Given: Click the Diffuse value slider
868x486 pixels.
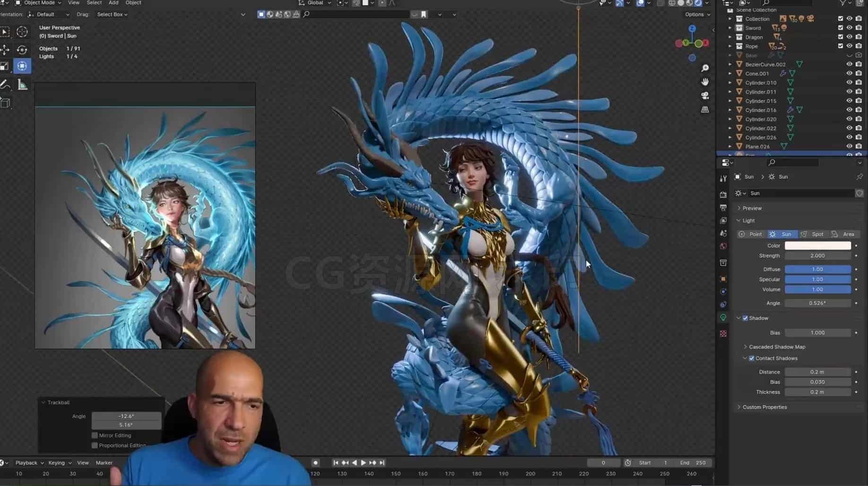Looking at the screenshot, I should 818,269.
